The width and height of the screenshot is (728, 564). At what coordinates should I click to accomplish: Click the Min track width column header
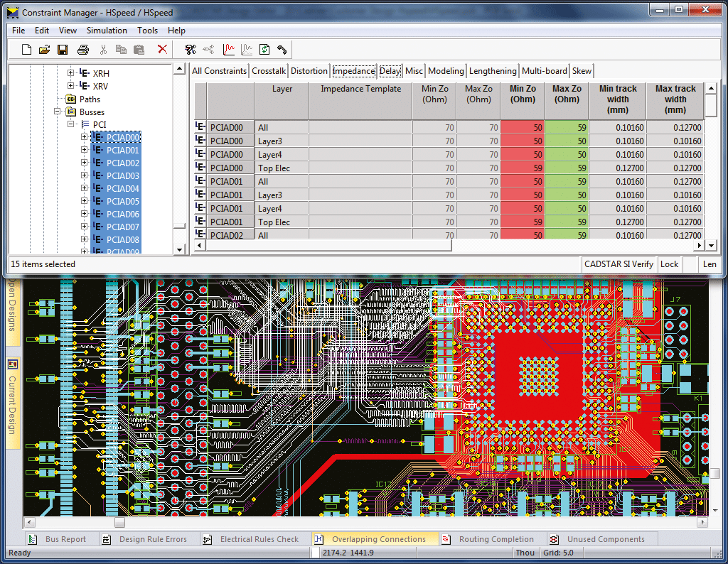point(618,101)
